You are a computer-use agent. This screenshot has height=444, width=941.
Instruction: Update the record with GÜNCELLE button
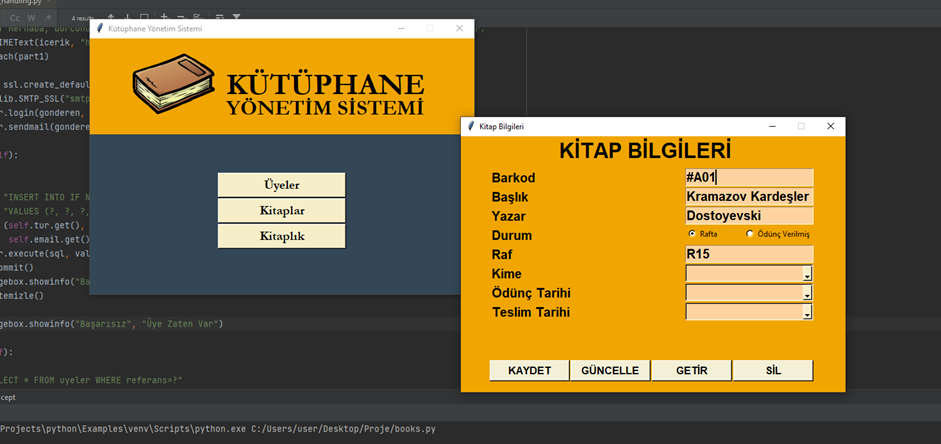pyautogui.click(x=610, y=371)
